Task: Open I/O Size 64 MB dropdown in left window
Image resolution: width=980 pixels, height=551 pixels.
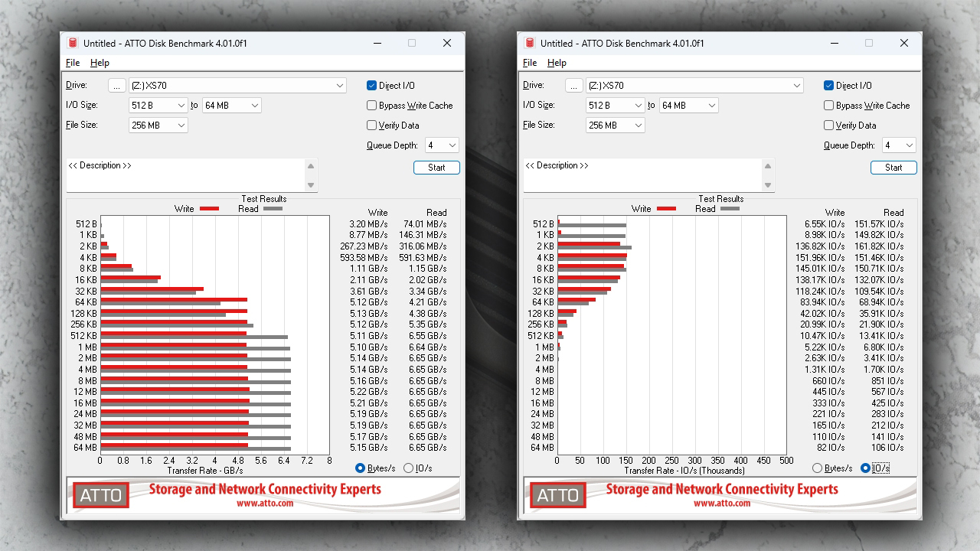Action: point(231,106)
